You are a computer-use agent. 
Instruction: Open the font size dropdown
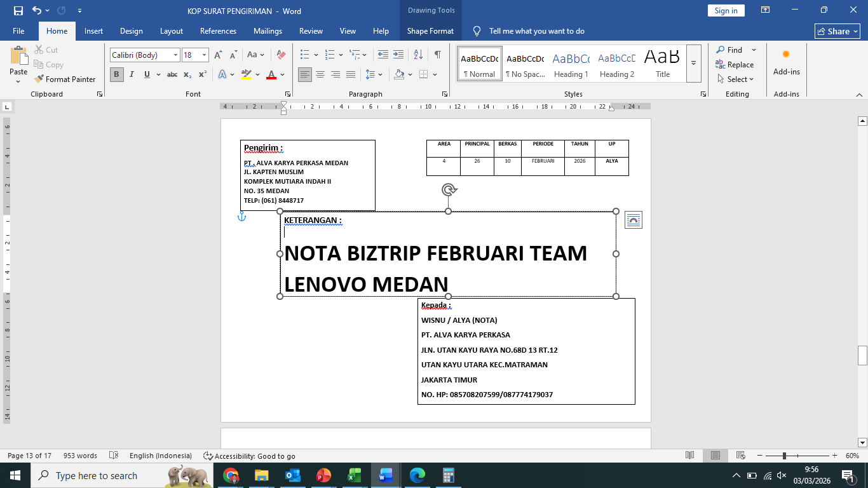coord(204,55)
